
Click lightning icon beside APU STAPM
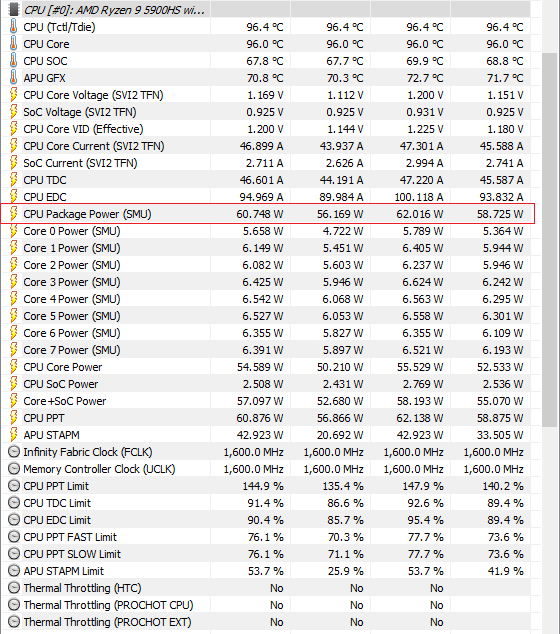[13, 435]
